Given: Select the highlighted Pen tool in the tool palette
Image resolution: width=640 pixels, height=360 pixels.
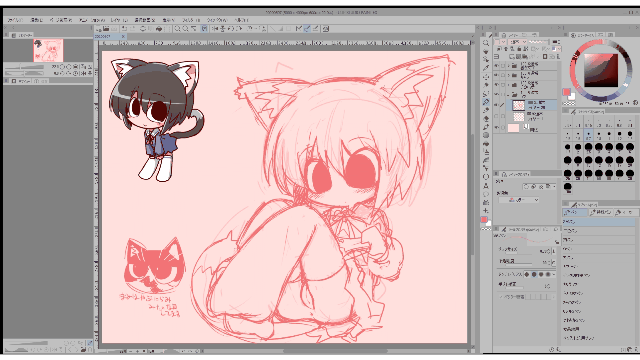Looking at the screenshot, I should 486,102.
